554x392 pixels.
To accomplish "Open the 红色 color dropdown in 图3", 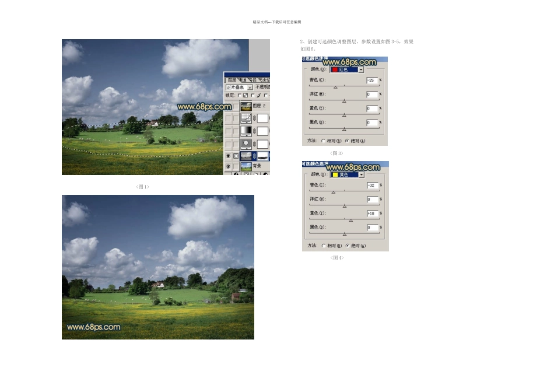I will coord(346,69).
